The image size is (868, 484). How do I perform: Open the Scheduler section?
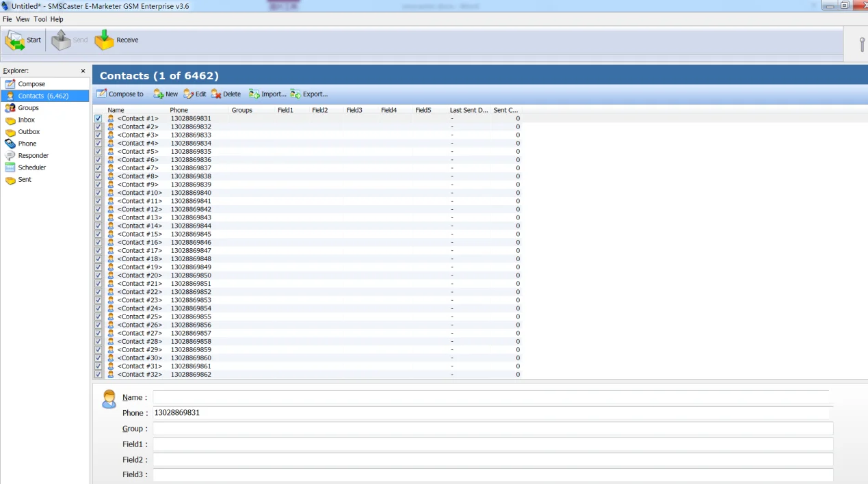click(31, 167)
